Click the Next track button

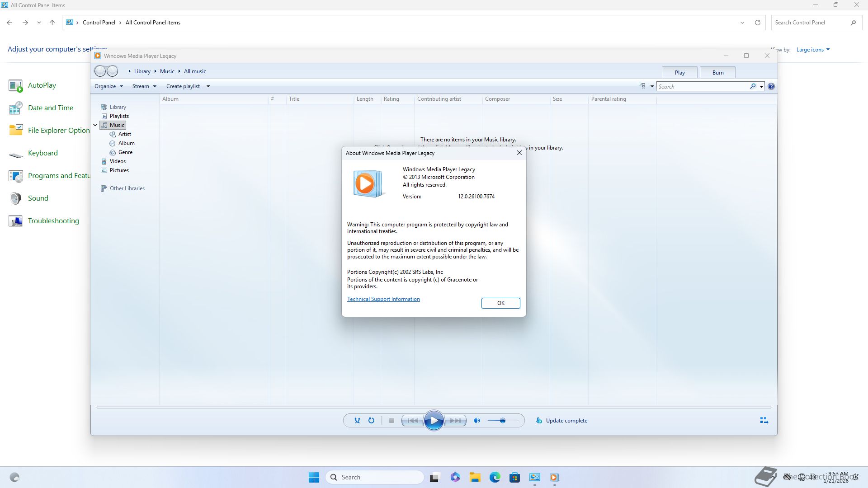(455, 421)
